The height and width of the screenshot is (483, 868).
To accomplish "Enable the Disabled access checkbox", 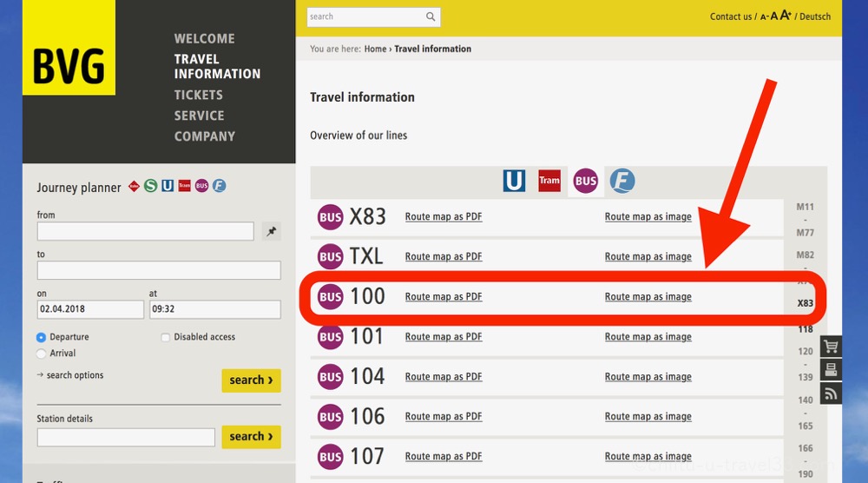I will click(165, 337).
